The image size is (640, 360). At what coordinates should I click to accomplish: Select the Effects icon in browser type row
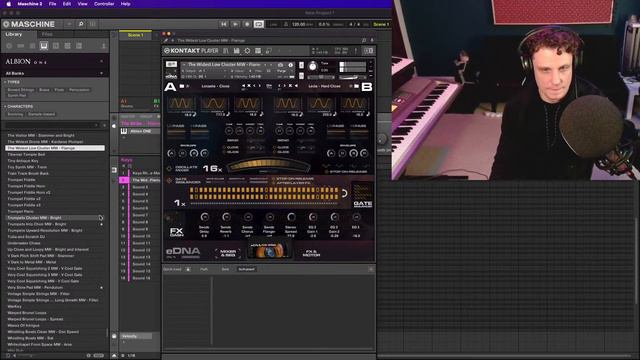[x=56, y=46]
